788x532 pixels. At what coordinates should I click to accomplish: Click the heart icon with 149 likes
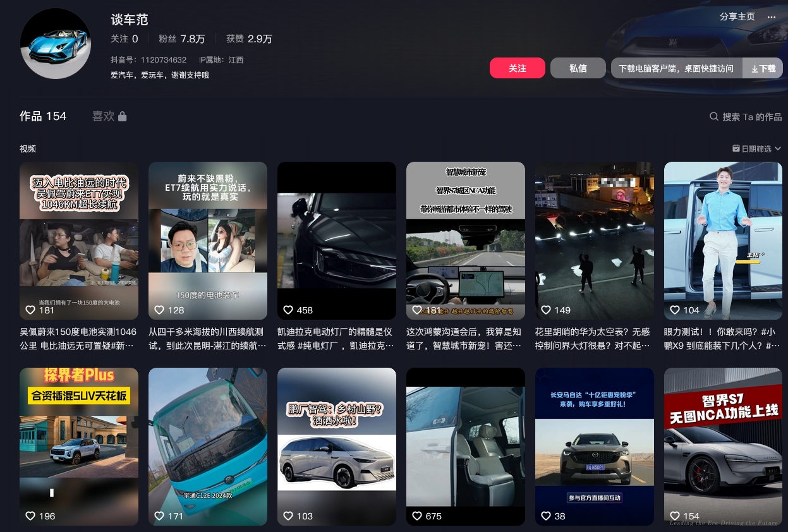coord(546,310)
